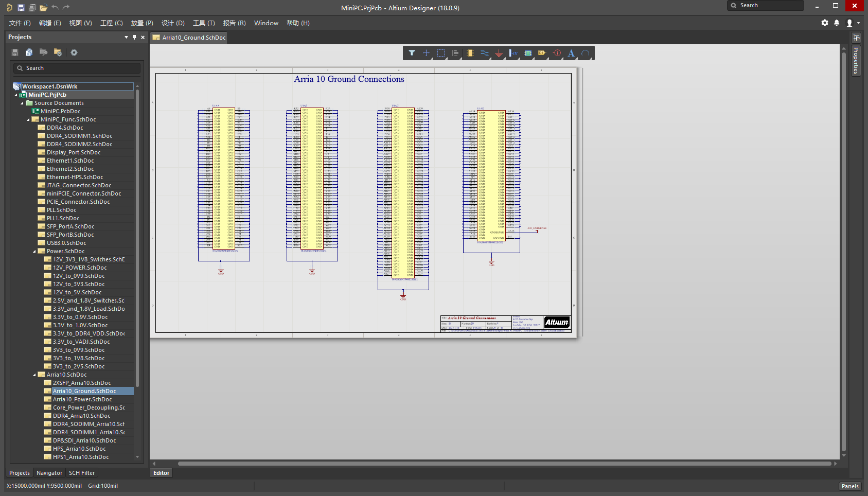Click the compile project icon in Projects panel
This screenshot has height=496, width=868.
coord(29,52)
